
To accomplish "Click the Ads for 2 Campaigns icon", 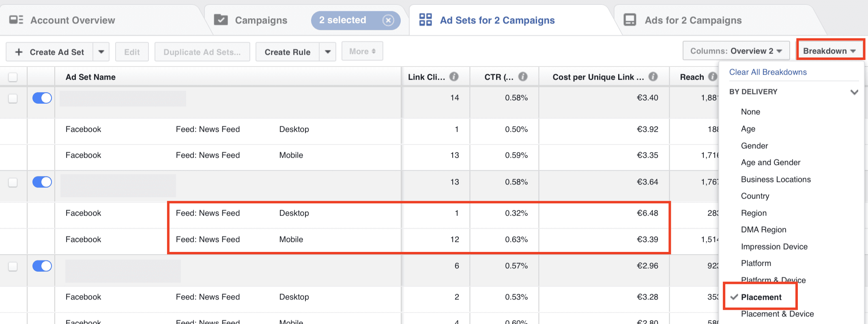I will pos(630,20).
